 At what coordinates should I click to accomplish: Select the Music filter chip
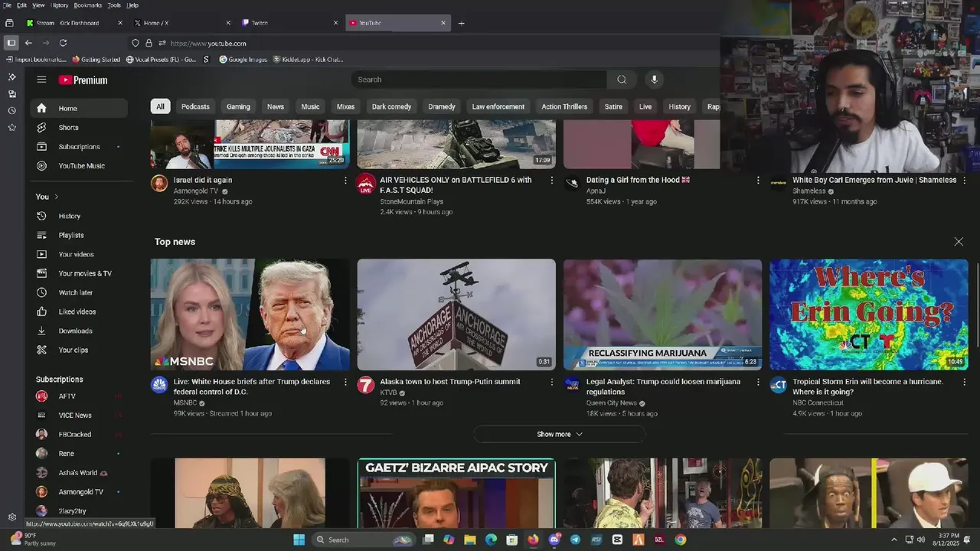(x=310, y=106)
